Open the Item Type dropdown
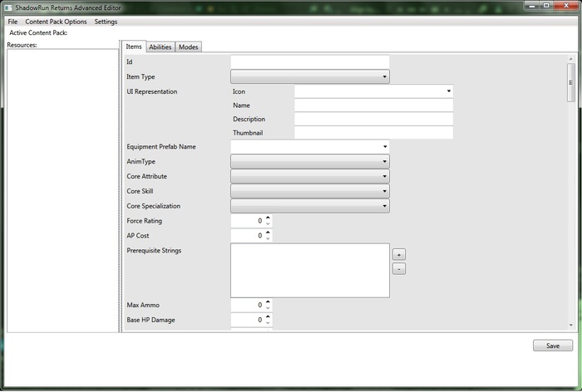The width and height of the screenshot is (582, 392). [309, 77]
